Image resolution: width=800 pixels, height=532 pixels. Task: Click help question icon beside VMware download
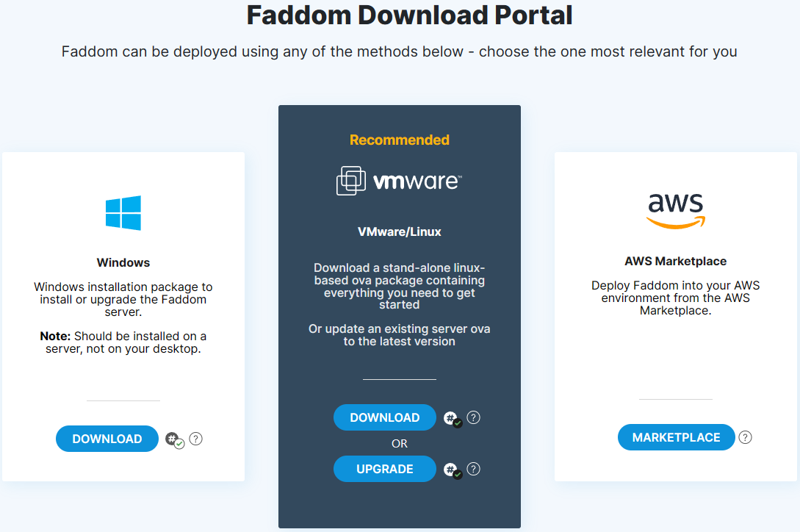[x=474, y=417]
